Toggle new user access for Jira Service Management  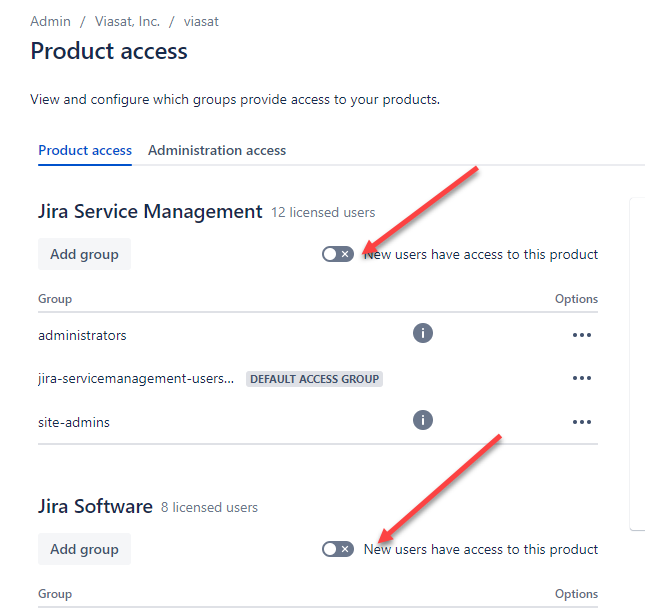pyautogui.click(x=338, y=254)
